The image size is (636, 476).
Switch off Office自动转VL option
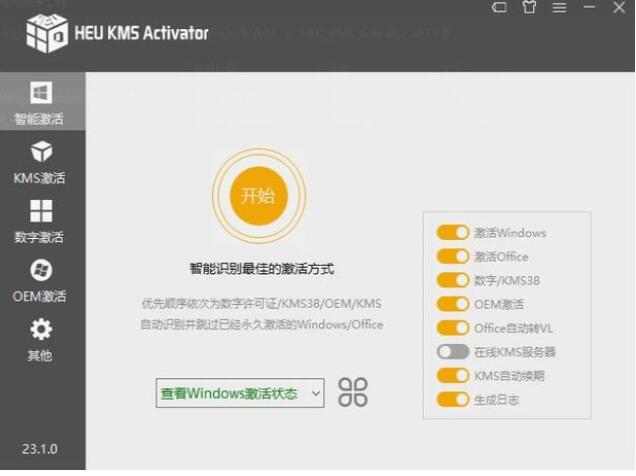click(x=453, y=328)
